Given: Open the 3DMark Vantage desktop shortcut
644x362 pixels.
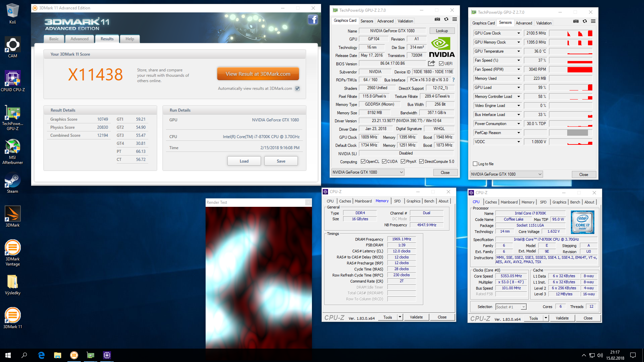Looking at the screenshot, I should click(12, 253).
